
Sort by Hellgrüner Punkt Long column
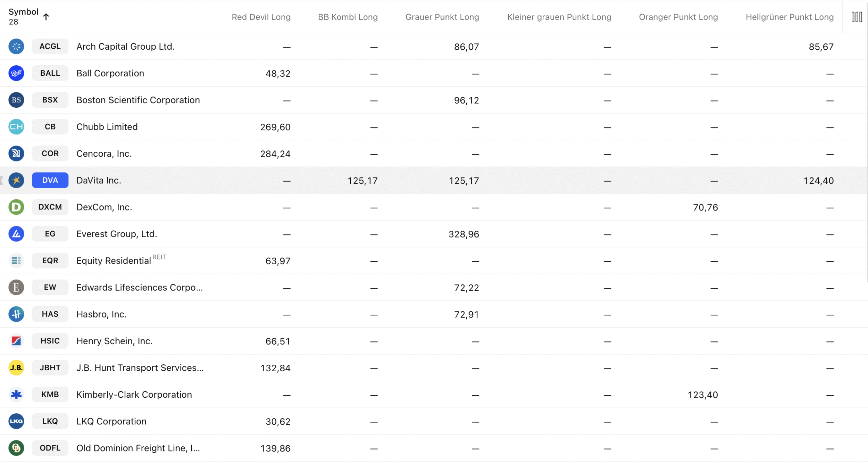click(789, 17)
